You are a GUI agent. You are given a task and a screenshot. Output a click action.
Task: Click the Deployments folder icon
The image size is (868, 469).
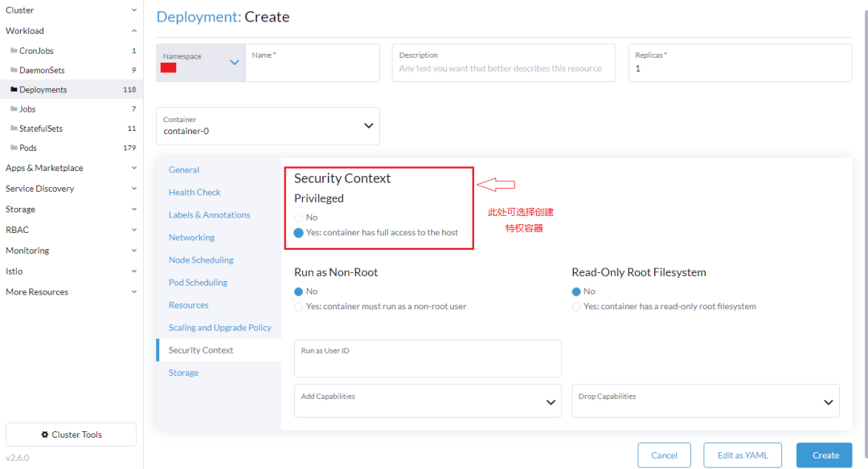14,90
